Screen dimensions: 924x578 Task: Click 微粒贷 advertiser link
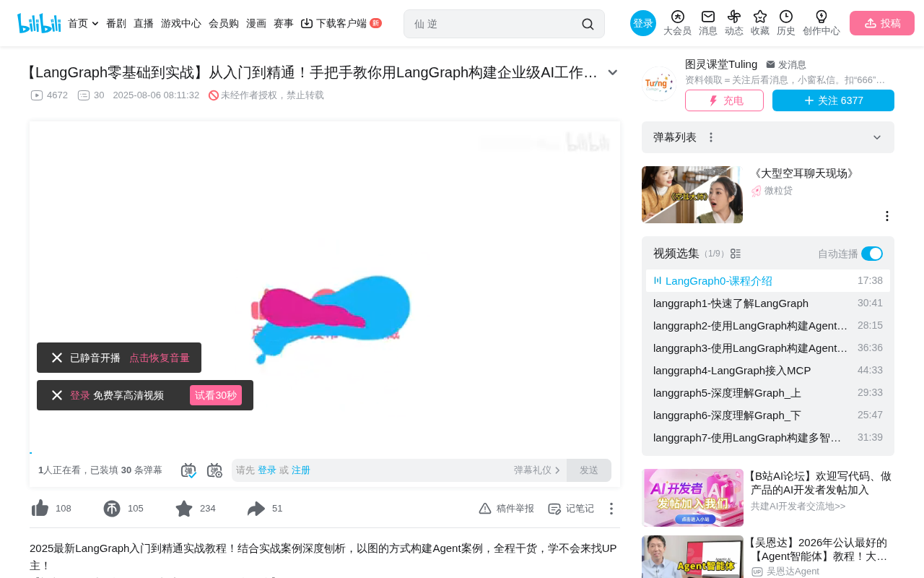click(x=778, y=191)
